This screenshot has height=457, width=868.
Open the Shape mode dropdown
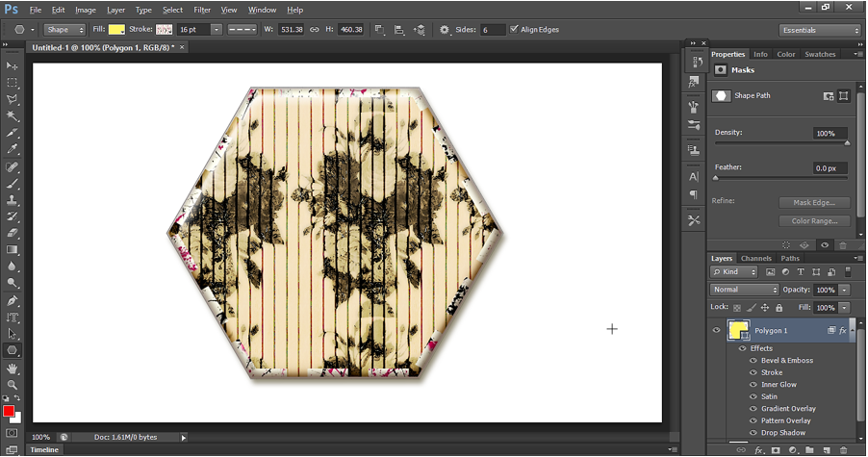coord(64,30)
